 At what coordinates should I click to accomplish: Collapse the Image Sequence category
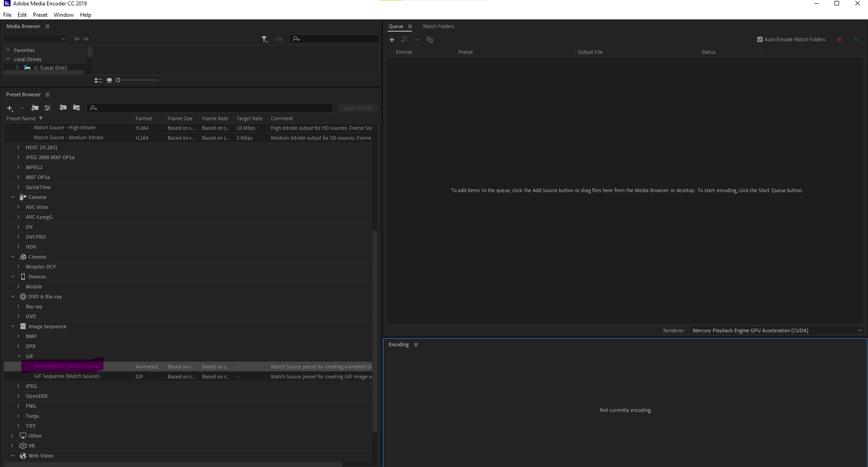13,326
